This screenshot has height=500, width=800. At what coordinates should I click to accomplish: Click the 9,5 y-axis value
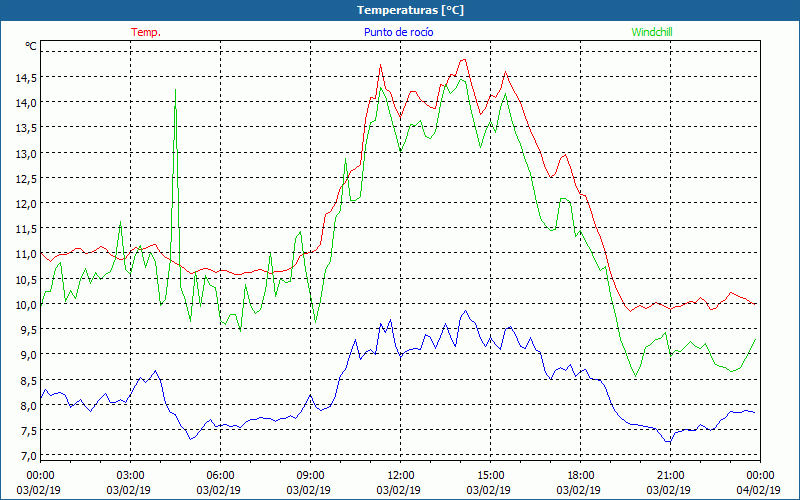(28, 330)
